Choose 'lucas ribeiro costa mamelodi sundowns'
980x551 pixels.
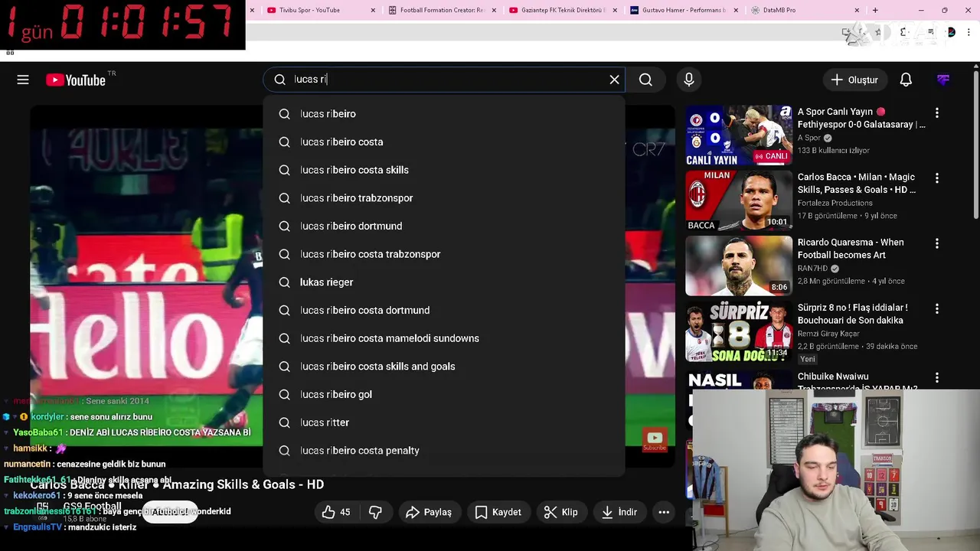point(444,338)
